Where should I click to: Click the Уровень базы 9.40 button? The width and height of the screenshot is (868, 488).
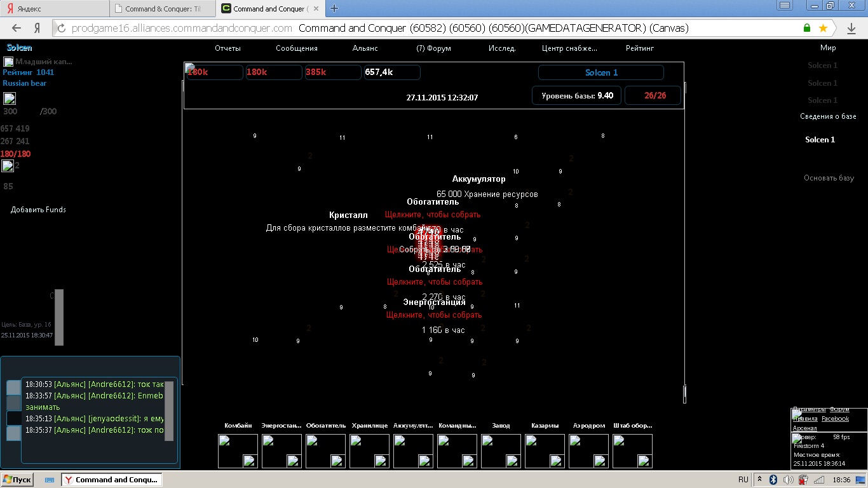pyautogui.click(x=577, y=96)
